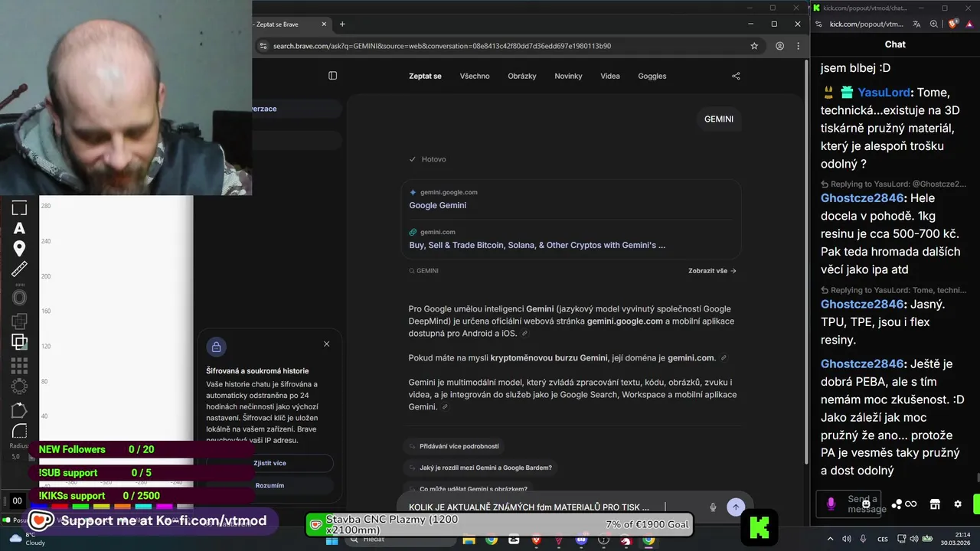Close the Šifrovaná a soukromá historie popup
This screenshot has width=980, height=551.
coord(327,344)
